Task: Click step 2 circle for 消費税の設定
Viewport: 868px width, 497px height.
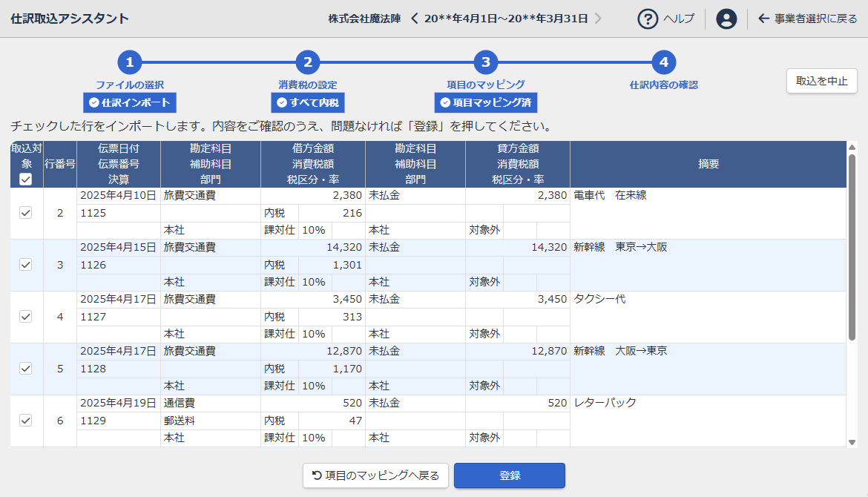Action: point(308,62)
